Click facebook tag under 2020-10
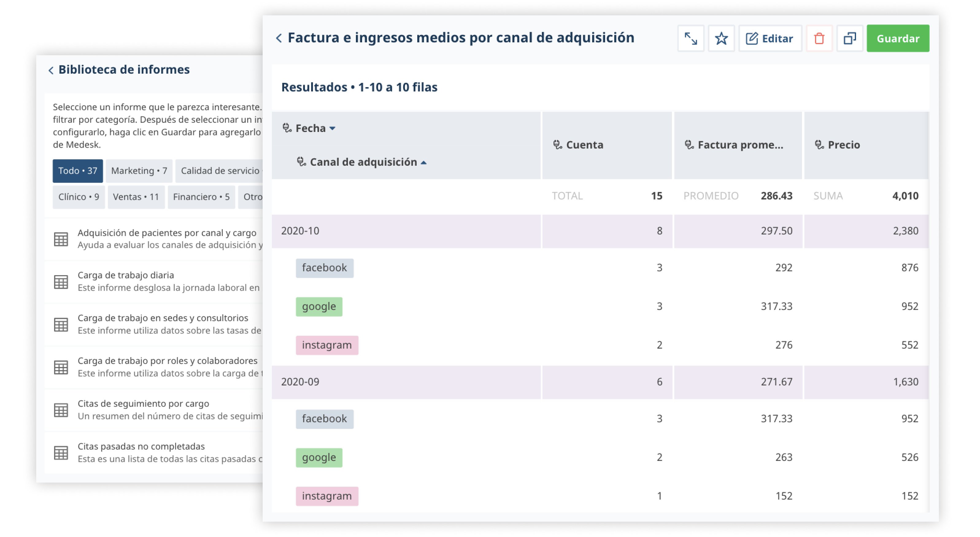 point(325,268)
